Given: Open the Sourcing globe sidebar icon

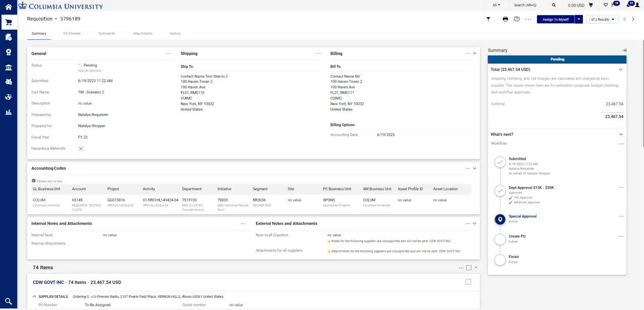Looking at the screenshot, I should (8, 97).
